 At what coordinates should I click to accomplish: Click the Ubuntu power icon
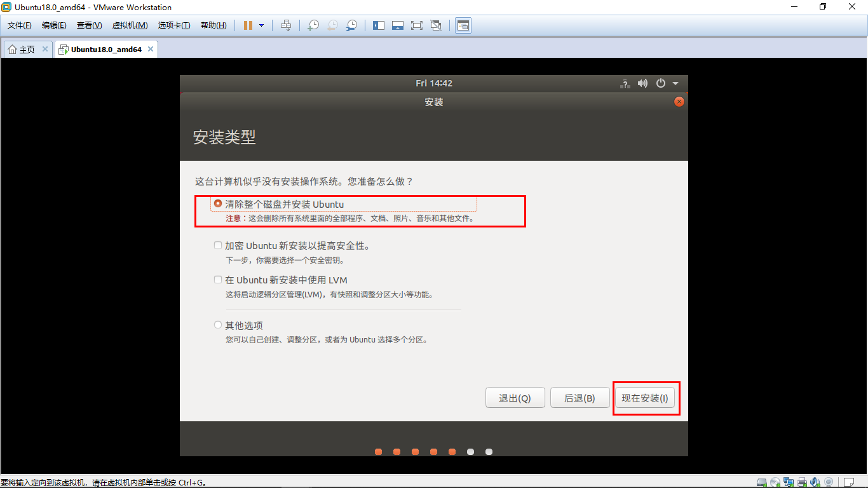point(661,83)
